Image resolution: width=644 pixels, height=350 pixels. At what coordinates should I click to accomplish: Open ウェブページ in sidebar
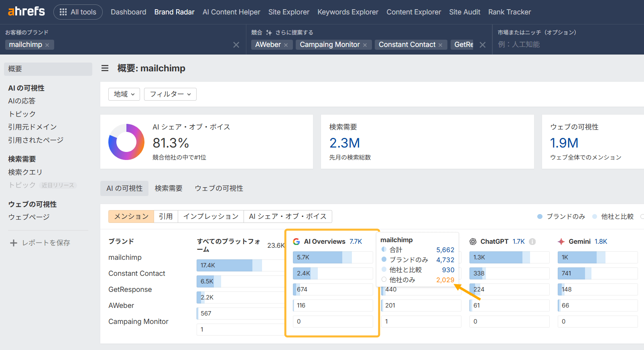[x=29, y=217]
